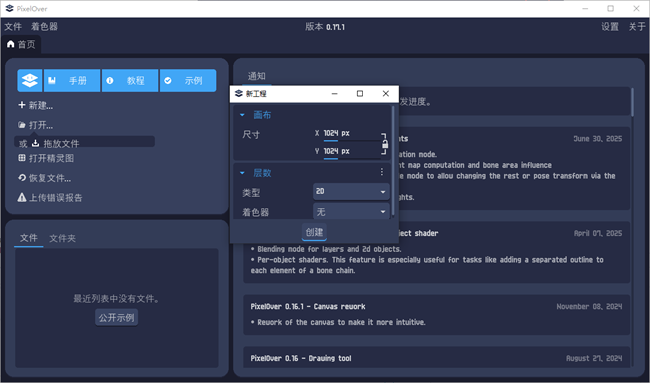Image resolution: width=650 pixels, height=383 pixels.
Task: Click the home icon on 首页 tab
Action: click(11, 44)
